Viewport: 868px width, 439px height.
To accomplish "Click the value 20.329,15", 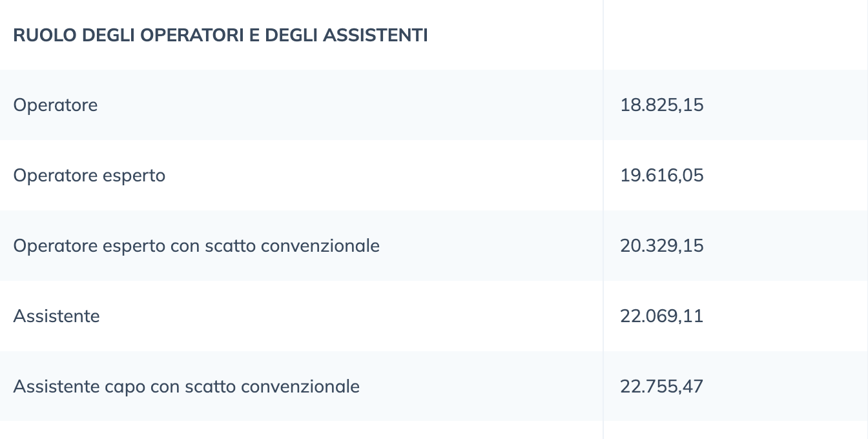I will coord(662,246).
